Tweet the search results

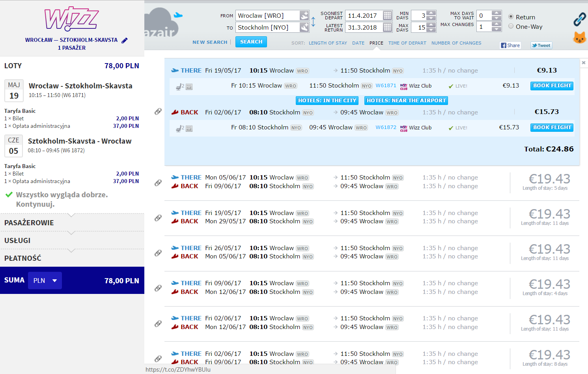pyautogui.click(x=541, y=45)
